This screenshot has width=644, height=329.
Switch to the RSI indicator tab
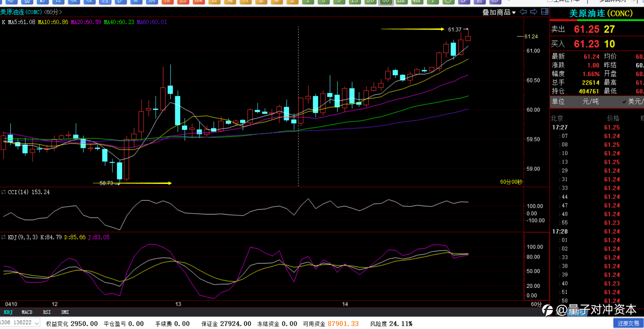click(x=47, y=312)
